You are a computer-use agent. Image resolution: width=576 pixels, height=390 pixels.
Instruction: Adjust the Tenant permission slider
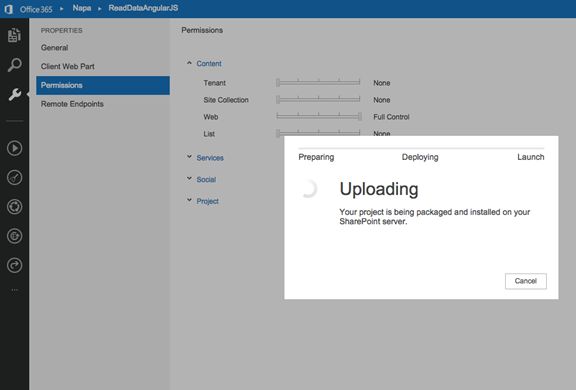318,83
